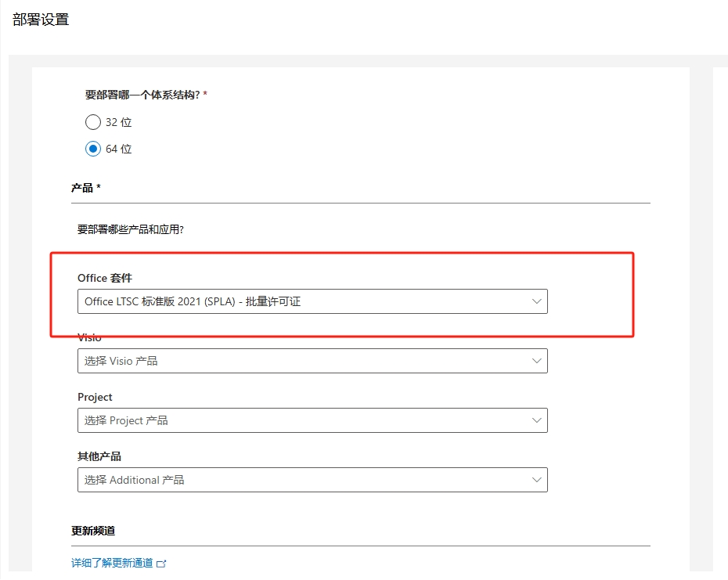This screenshot has height=580, width=728.
Task: Click the 要部署哪一个体系结构 question label
Action: coord(146,95)
